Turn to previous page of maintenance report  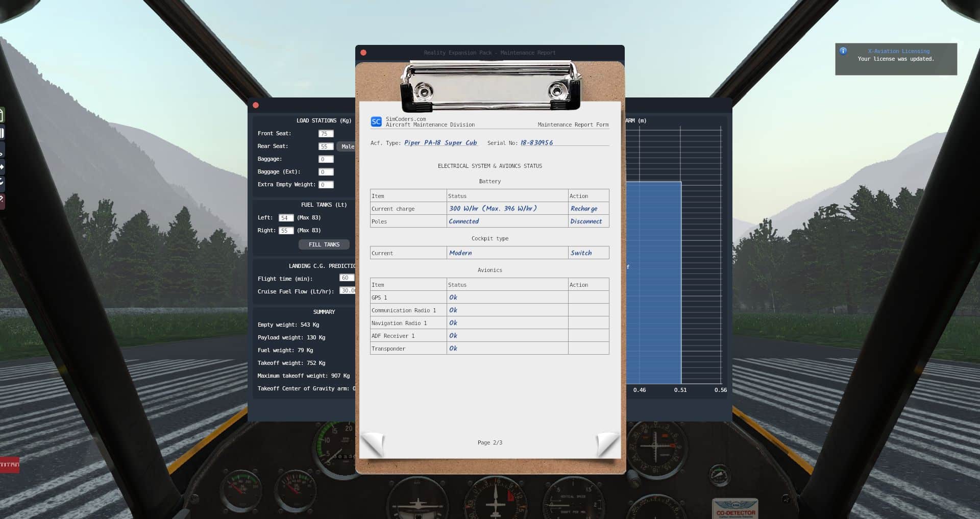pyautogui.click(x=372, y=444)
